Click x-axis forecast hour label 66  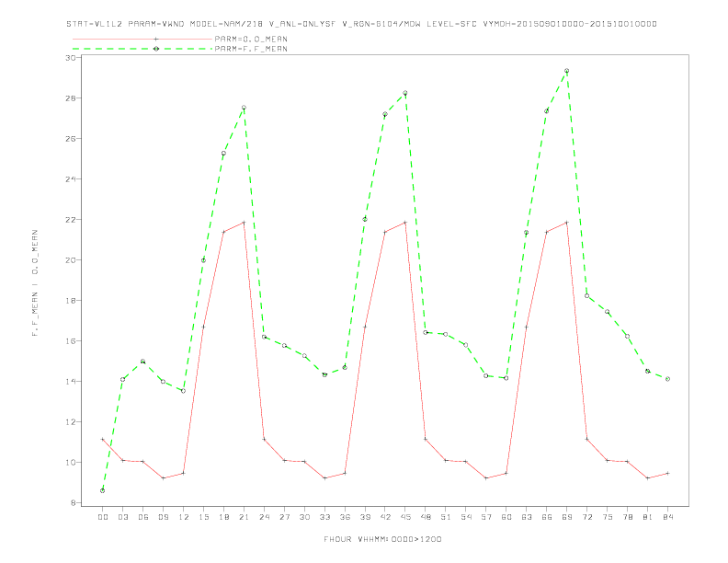[x=547, y=517]
